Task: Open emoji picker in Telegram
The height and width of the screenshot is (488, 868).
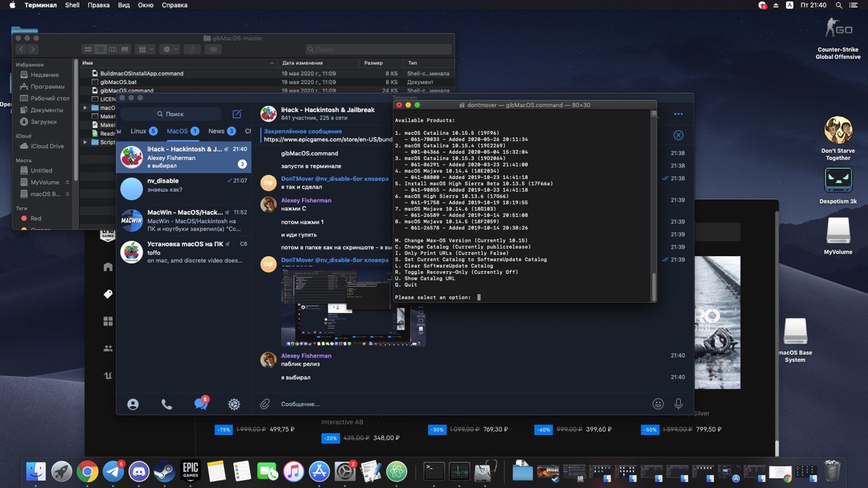Action: coord(658,404)
